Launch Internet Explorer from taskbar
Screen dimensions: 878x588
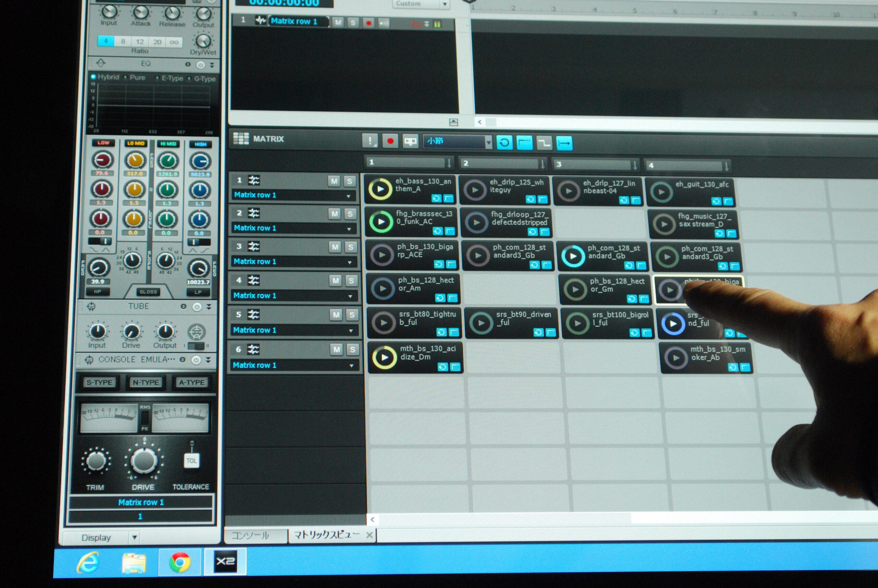pos(88,562)
